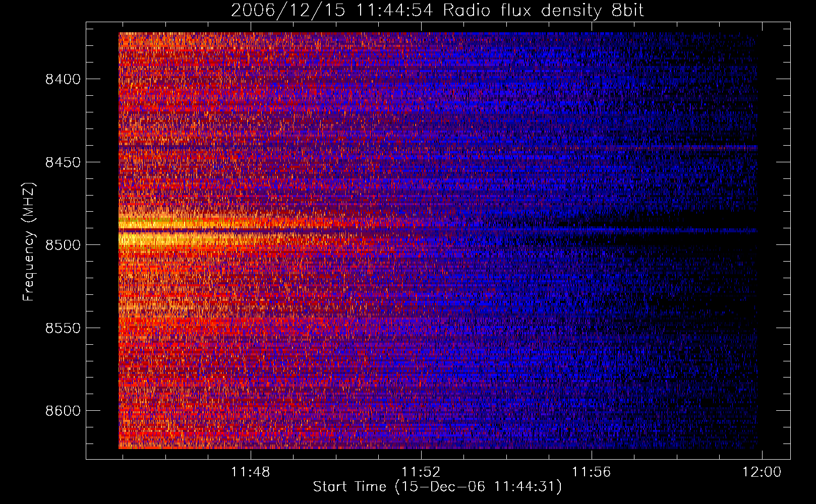This screenshot has width=816, height=504.
Task: Click the 12:00 time tick label
Action: 762,472
